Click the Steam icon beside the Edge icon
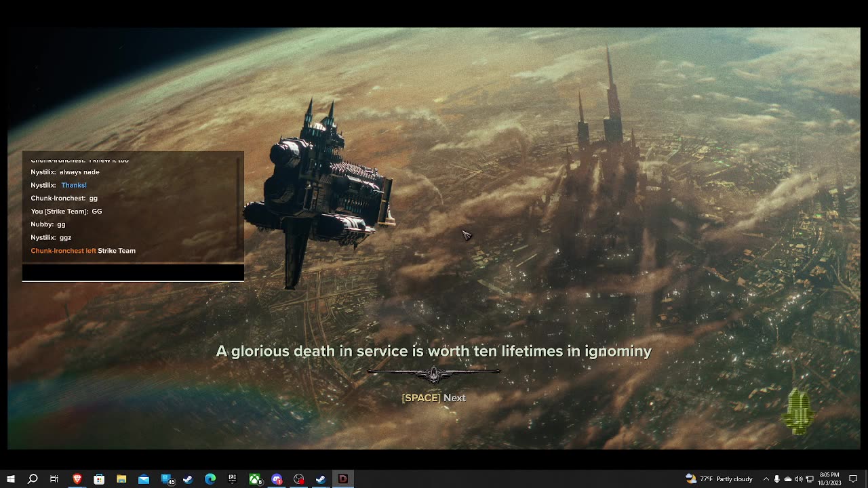Image resolution: width=868 pixels, height=488 pixels. tap(188, 479)
